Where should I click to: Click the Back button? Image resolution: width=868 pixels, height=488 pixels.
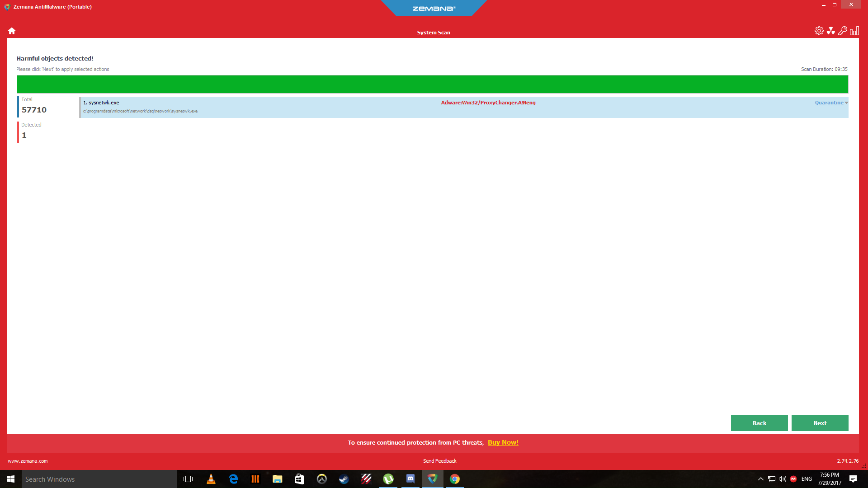pyautogui.click(x=759, y=423)
